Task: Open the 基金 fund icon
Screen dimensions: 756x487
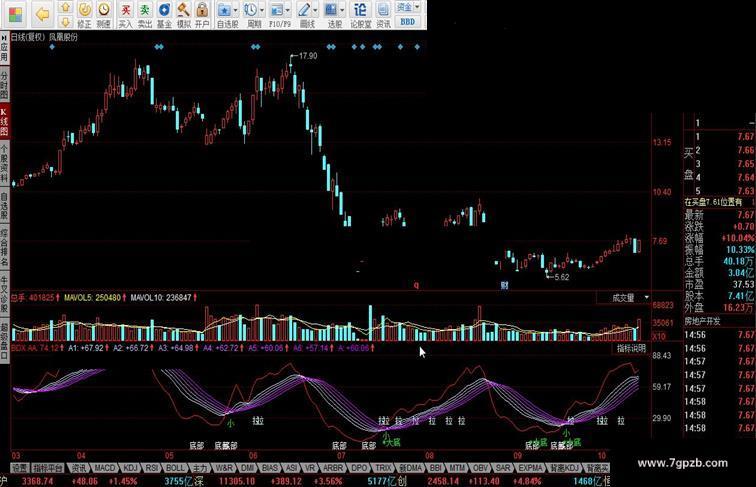Action: 164,14
